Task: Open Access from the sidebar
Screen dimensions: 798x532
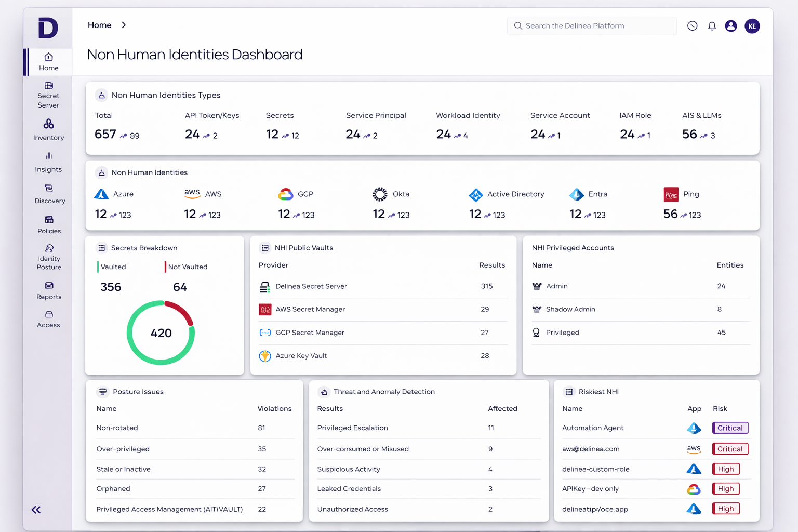Action: click(x=48, y=318)
